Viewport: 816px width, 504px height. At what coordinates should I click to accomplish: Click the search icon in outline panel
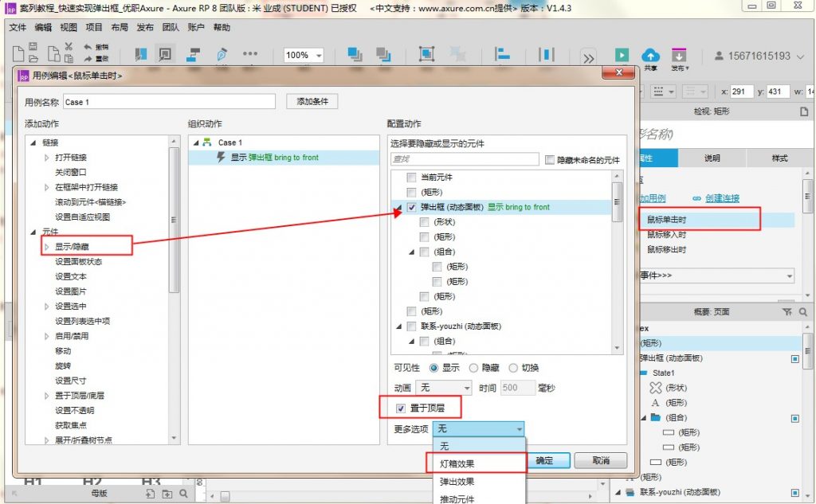point(803,312)
